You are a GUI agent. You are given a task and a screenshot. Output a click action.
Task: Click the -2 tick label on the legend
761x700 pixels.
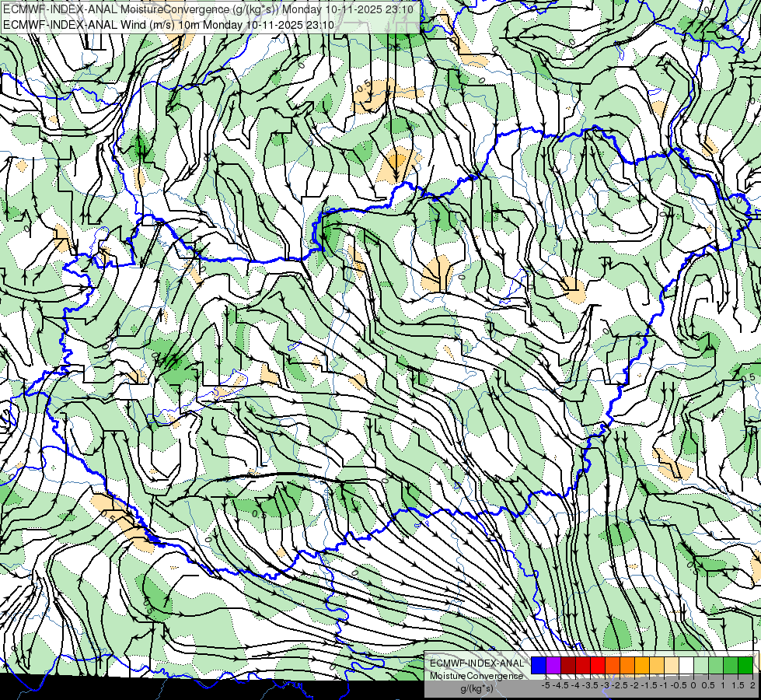point(635,685)
